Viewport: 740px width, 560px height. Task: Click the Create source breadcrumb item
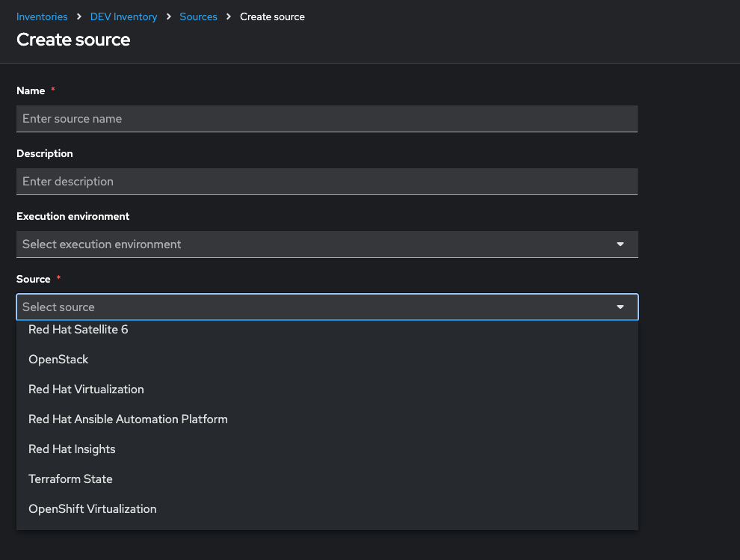click(x=272, y=16)
